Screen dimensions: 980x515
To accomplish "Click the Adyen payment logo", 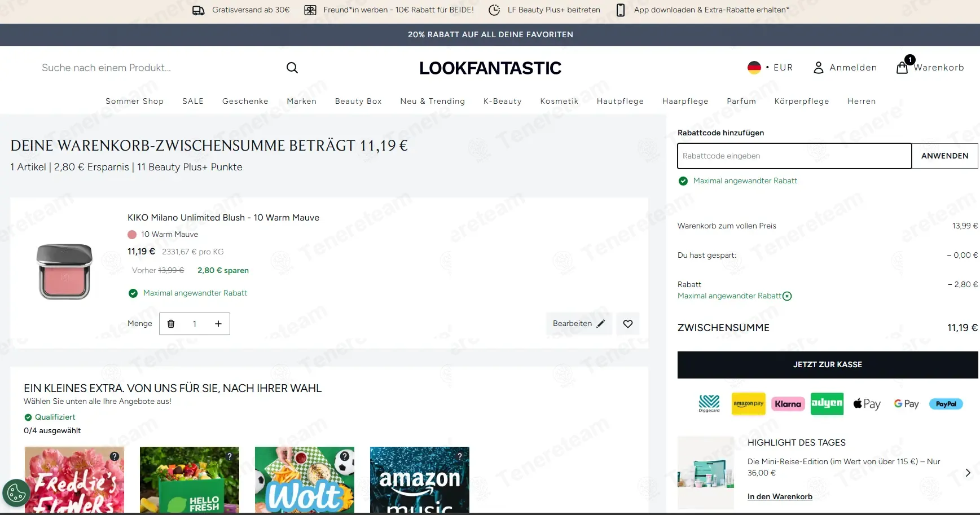I will point(827,404).
